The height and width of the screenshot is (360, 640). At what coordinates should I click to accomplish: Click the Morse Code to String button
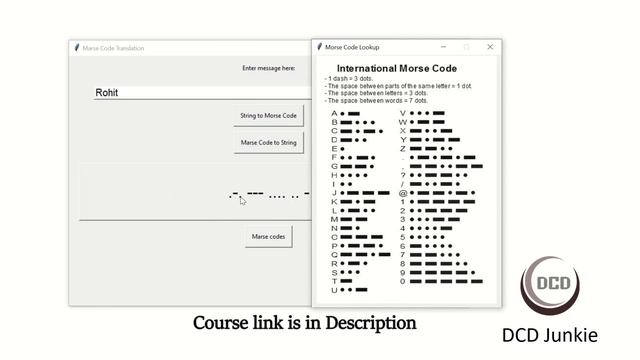coord(269,143)
